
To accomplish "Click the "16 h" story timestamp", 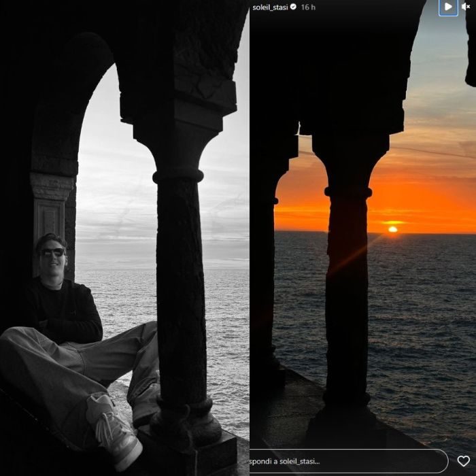I will coord(308,7).
